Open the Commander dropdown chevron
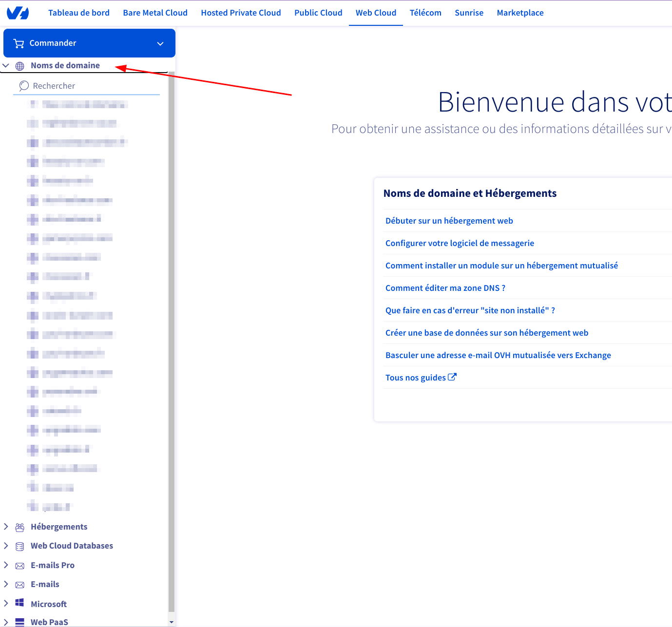This screenshot has height=627, width=672. click(160, 43)
